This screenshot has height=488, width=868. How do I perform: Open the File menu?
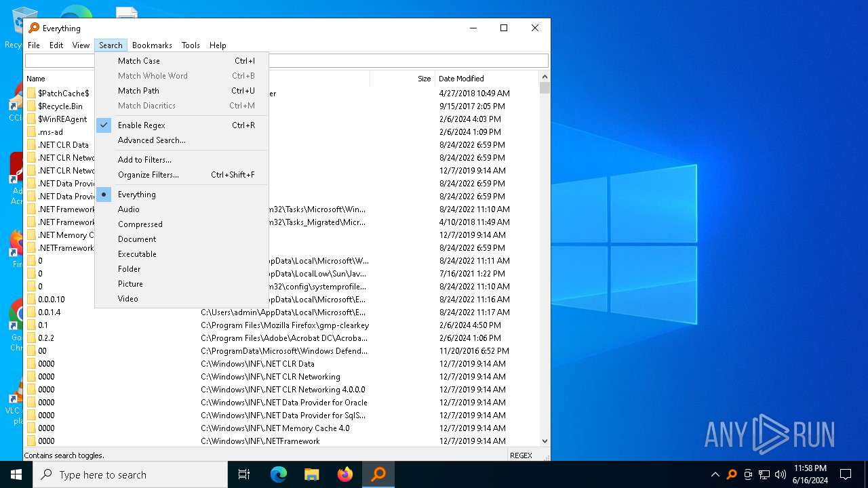pos(34,45)
